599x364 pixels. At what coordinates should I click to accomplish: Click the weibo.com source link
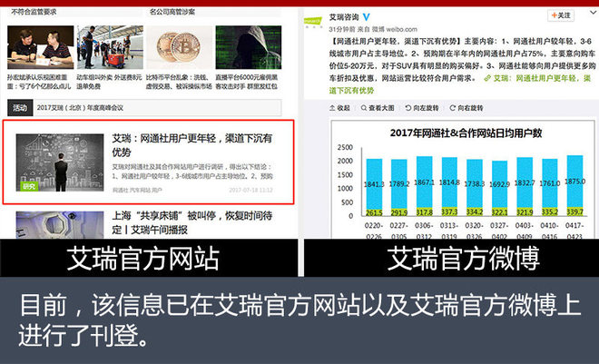pyautogui.click(x=401, y=29)
